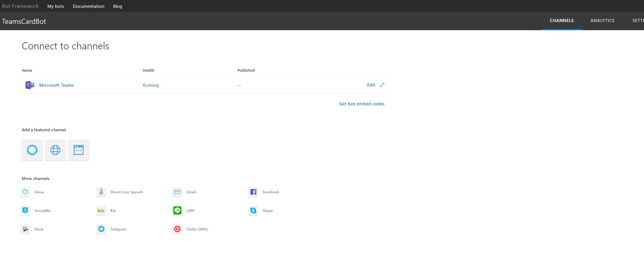Select the Kik channel label
The image size is (644, 258).
tap(113, 210)
